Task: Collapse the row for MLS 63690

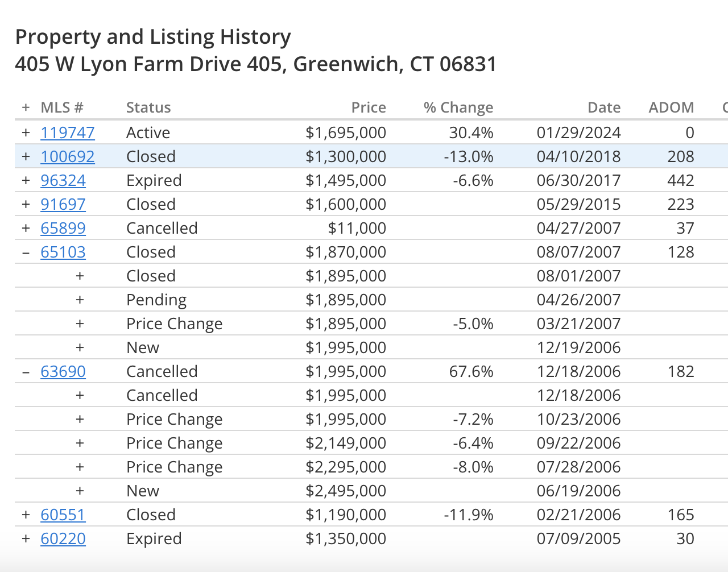Action: pyautogui.click(x=26, y=371)
